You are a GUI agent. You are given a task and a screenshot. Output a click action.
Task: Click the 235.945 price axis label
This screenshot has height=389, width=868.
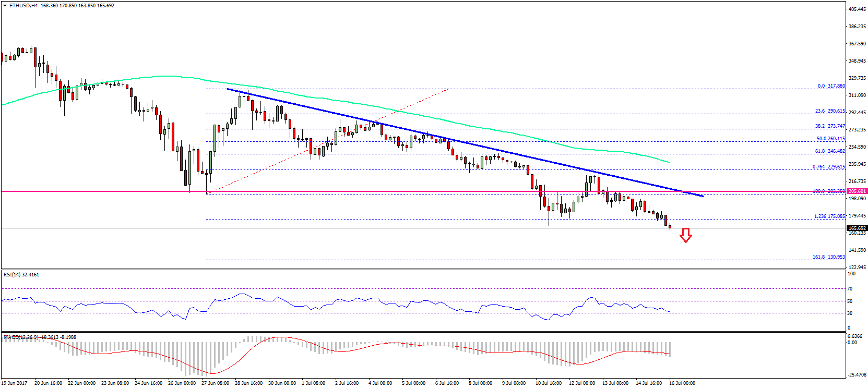(858, 164)
